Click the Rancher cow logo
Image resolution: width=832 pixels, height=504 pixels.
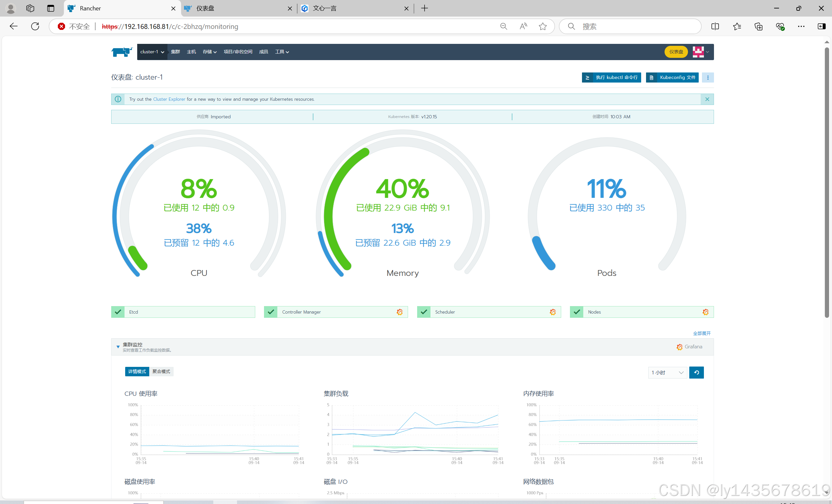(122, 52)
